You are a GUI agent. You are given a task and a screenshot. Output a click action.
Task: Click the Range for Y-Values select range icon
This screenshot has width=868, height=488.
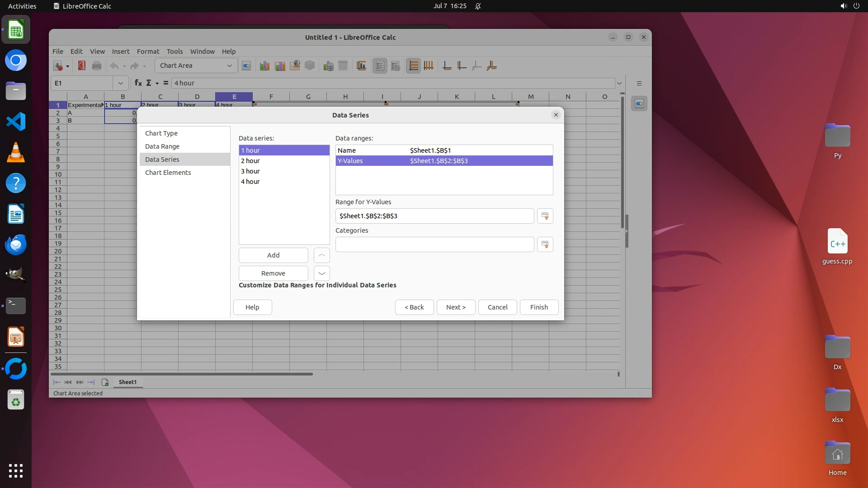[545, 216]
